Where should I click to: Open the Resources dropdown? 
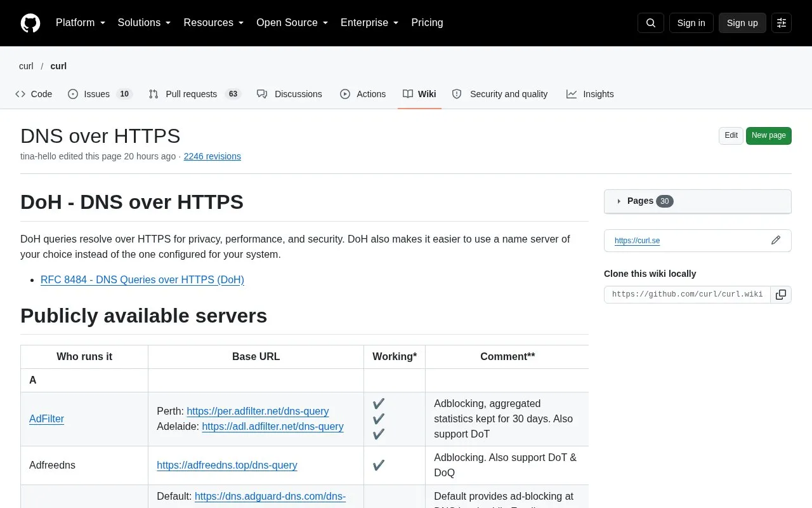pyautogui.click(x=214, y=23)
